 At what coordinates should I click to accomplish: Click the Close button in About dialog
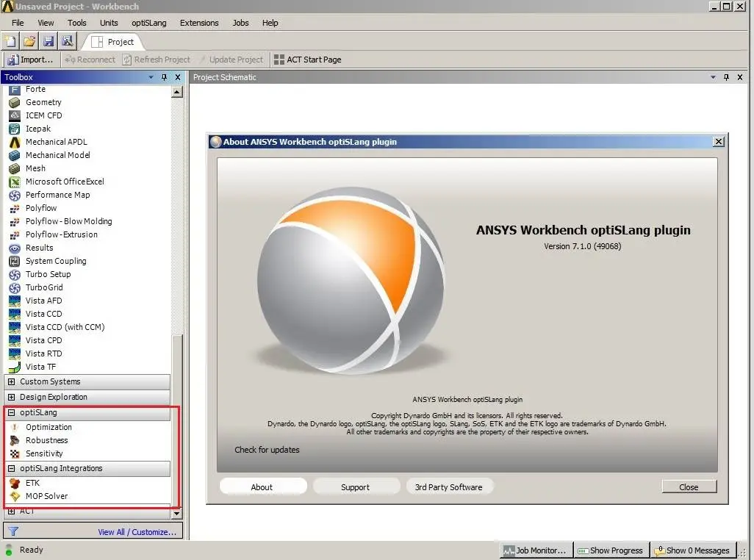coord(689,487)
